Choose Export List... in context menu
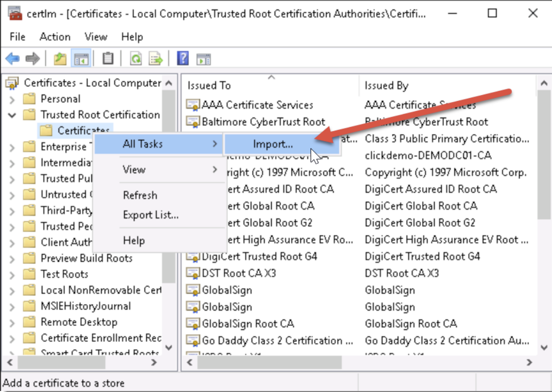Viewport: 552px width, 392px height. (158, 215)
